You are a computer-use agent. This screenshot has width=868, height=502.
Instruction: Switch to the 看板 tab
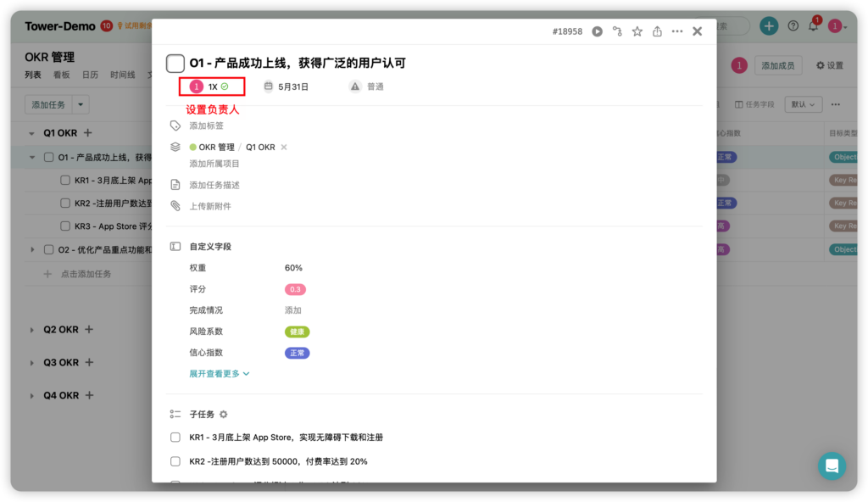coord(61,75)
